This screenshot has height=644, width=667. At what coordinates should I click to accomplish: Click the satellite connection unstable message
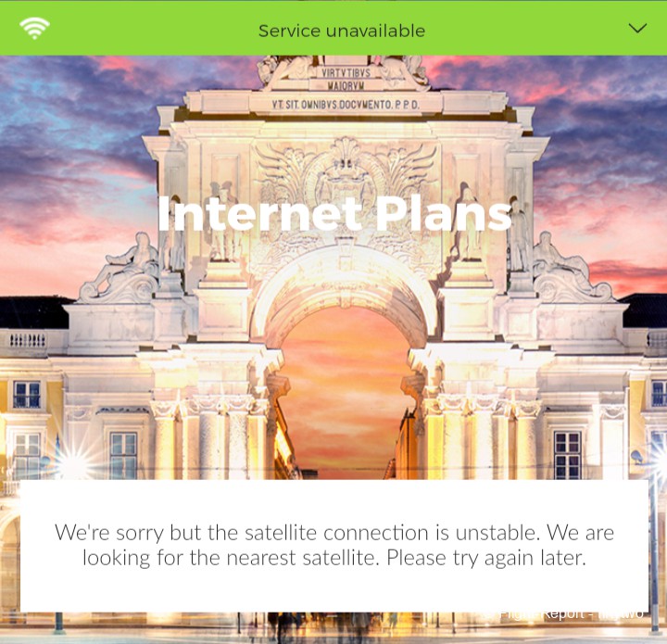(x=334, y=545)
